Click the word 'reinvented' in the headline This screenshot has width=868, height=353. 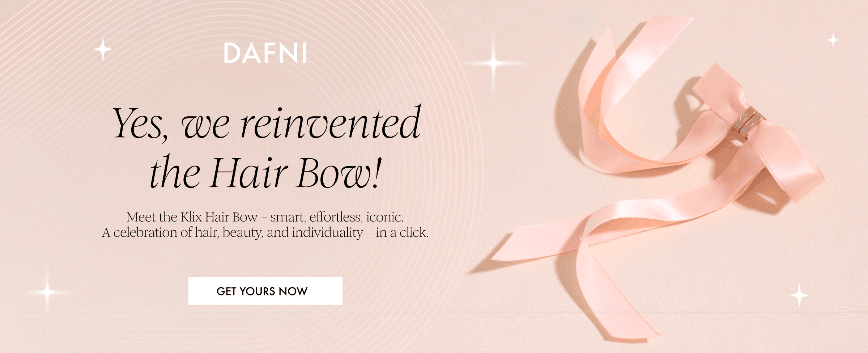tap(331, 123)
